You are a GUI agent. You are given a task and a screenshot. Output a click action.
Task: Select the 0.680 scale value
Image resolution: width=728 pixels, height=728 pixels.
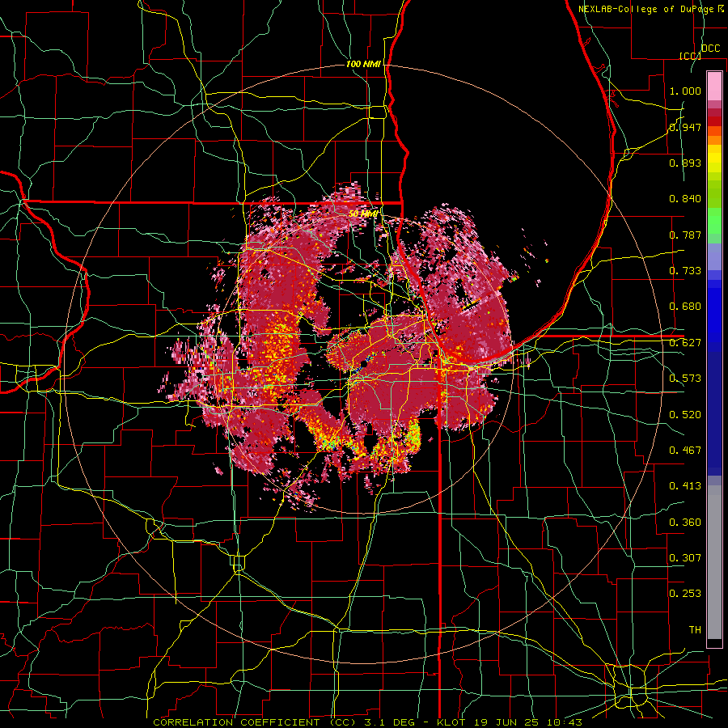point(685,307)
